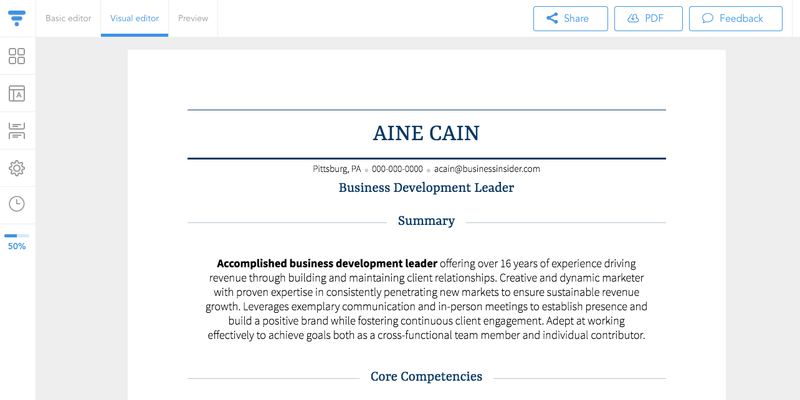
Task: Click the cloud download icon in PDF button
Action: [x=633, y=18]
